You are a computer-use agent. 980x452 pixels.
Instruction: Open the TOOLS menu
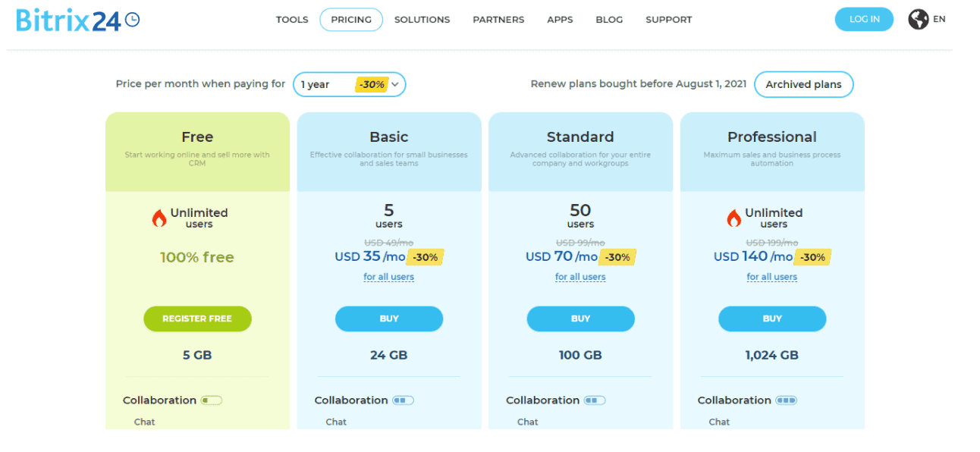point(292,20)
